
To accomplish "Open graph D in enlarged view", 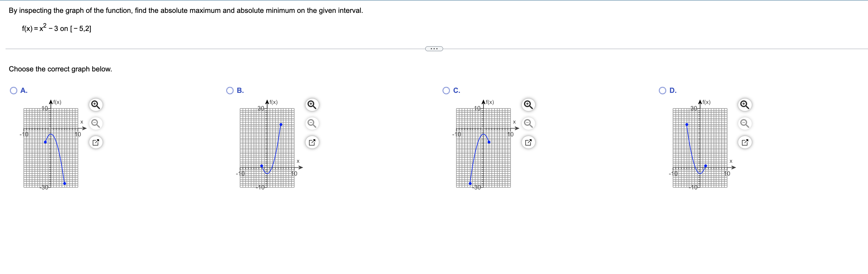I will (x=745, y=142).
